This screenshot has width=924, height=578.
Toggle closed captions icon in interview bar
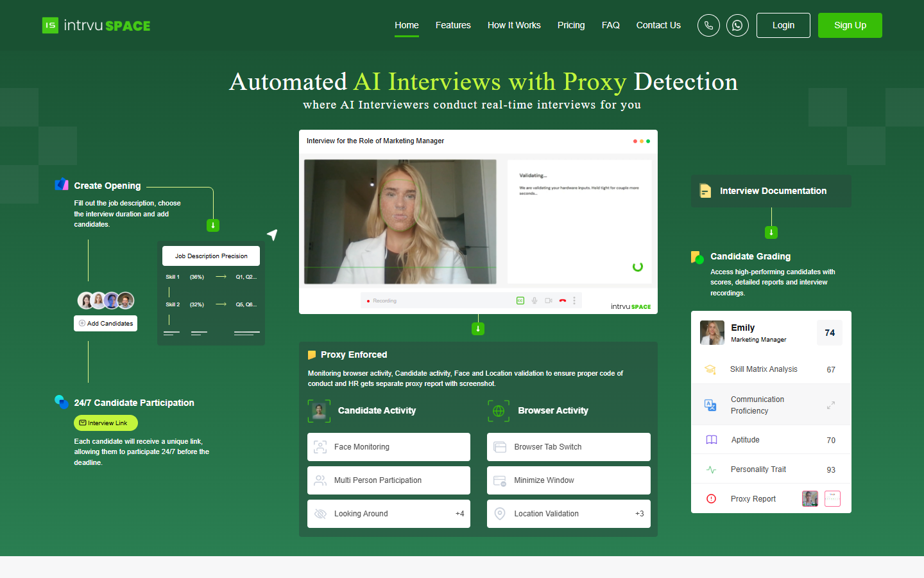(x=520, y=301)
